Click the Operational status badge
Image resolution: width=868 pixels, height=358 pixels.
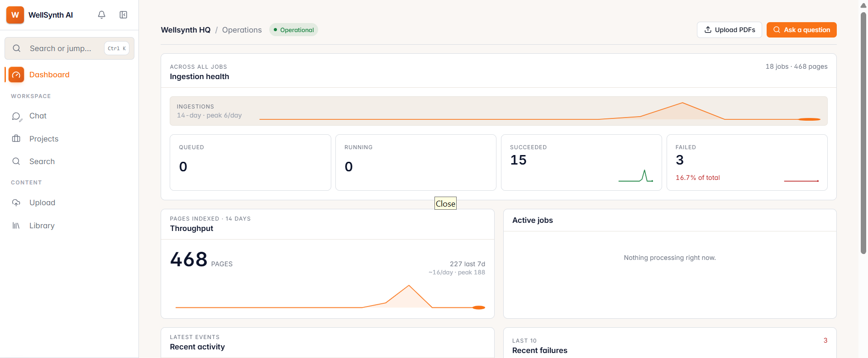tap(293, 30)
